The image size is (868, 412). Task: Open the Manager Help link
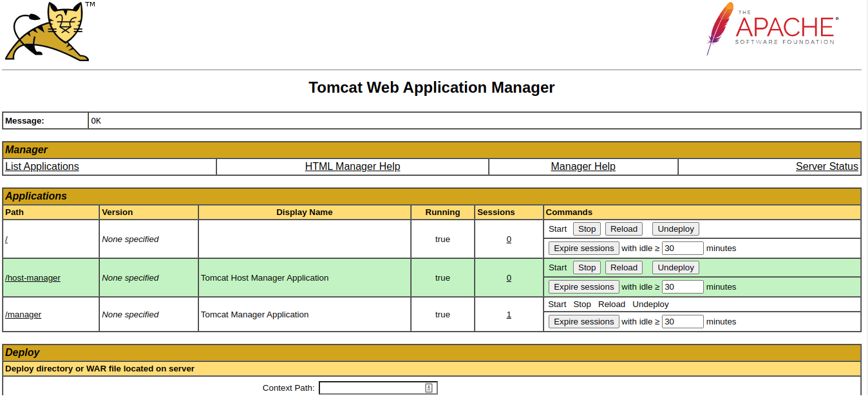coord(583,166)
